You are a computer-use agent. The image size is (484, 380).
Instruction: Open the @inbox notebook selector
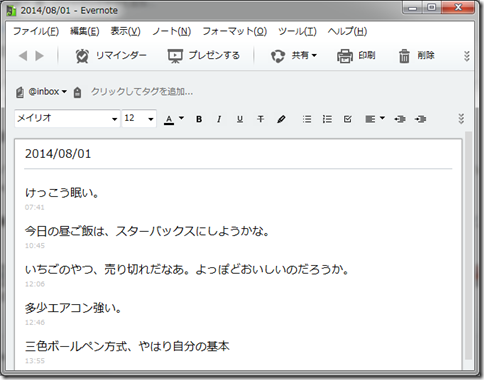pyautogui.click(x=48, y=91)
